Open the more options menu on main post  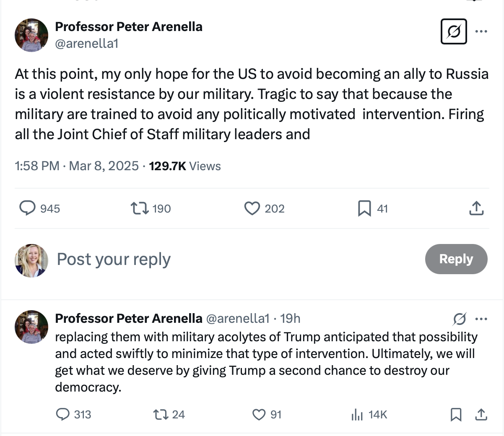(x=481, y=31)
